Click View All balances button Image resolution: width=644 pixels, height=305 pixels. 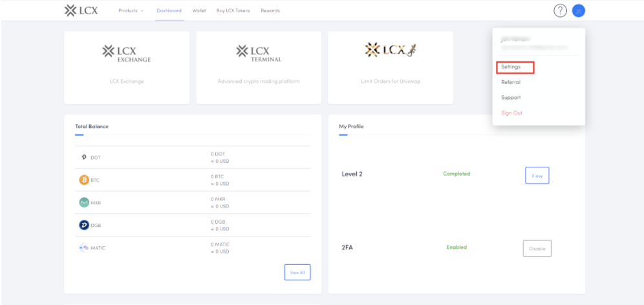click(x=297, y=272)
